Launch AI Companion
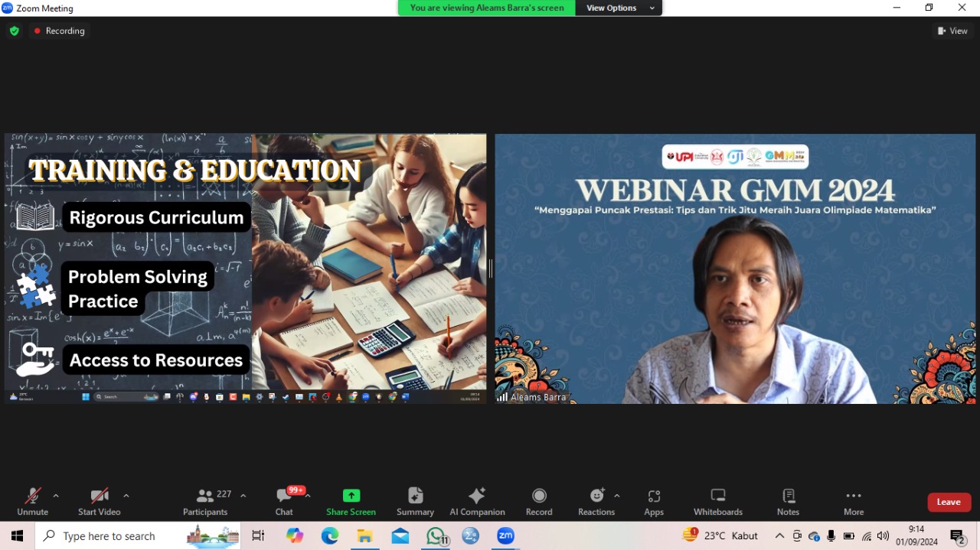This screenshot has width=980, height=550. click(x=477, y=502)
